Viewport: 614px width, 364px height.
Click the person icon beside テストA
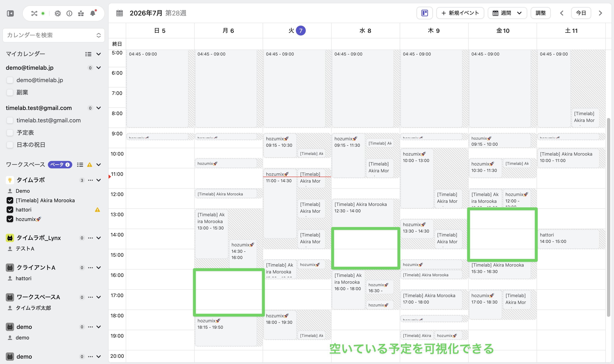pos(10,249)
